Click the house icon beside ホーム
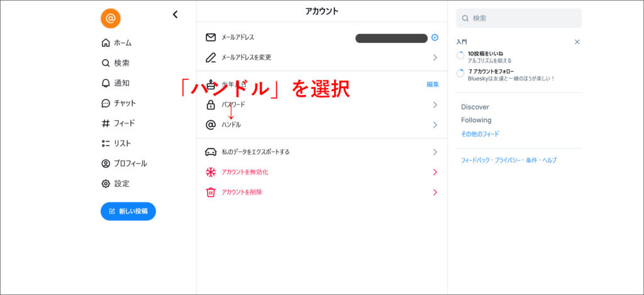The width and height of the screenshot is (644, 295). (x=106, y=43)
